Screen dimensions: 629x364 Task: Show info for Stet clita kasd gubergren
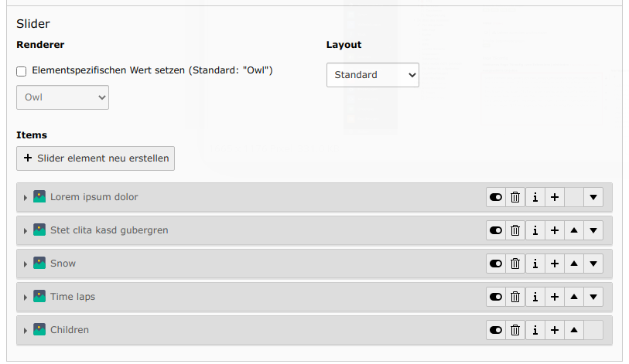[535, 230]
